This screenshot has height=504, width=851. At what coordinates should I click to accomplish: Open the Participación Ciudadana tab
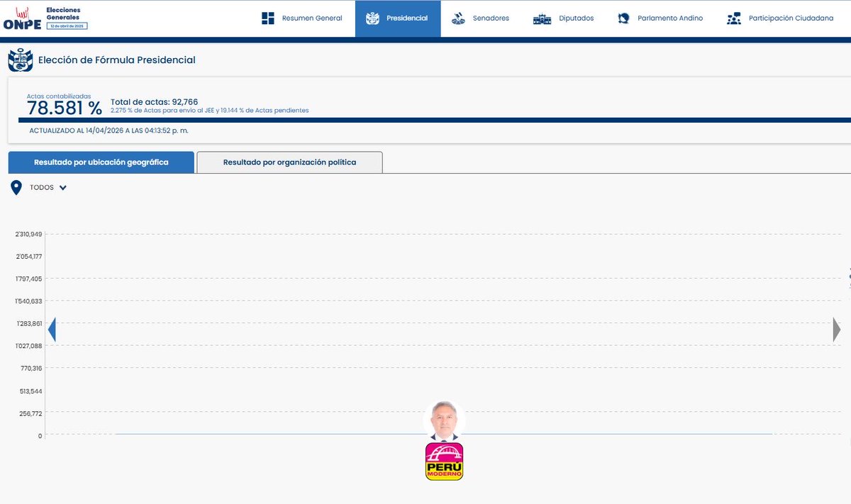tap(780, 18)
